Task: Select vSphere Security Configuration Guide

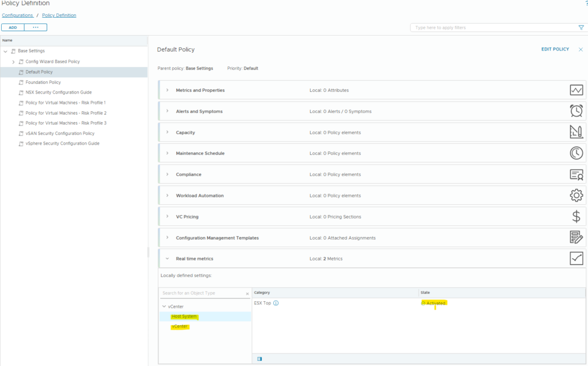Action: [63, 143]
